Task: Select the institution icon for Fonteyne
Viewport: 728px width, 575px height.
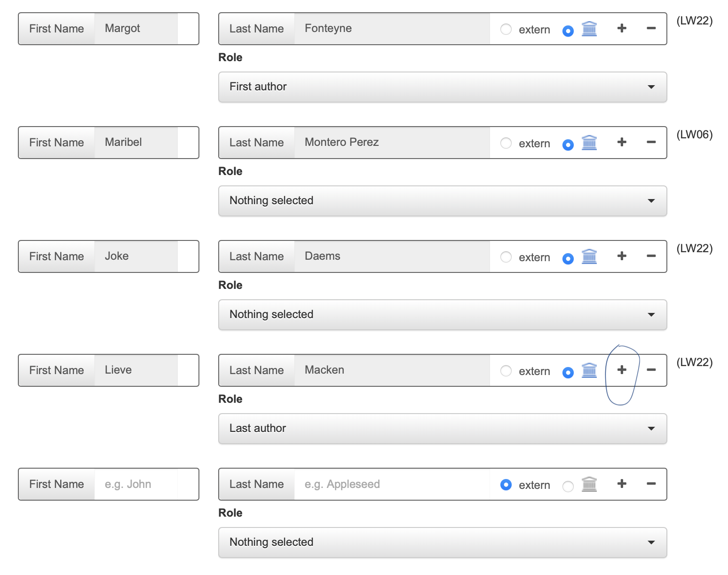Action: click(589, 29)
